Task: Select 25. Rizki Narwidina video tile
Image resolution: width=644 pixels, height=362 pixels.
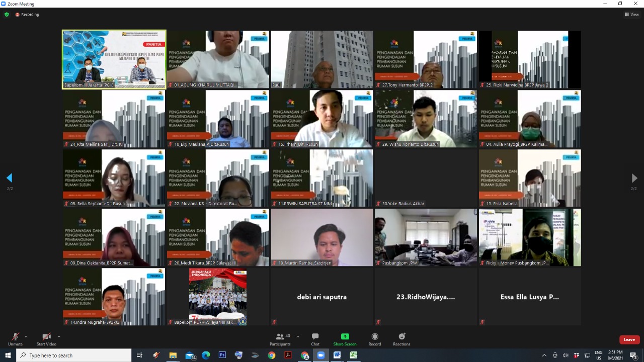Action: click(530, 59)
